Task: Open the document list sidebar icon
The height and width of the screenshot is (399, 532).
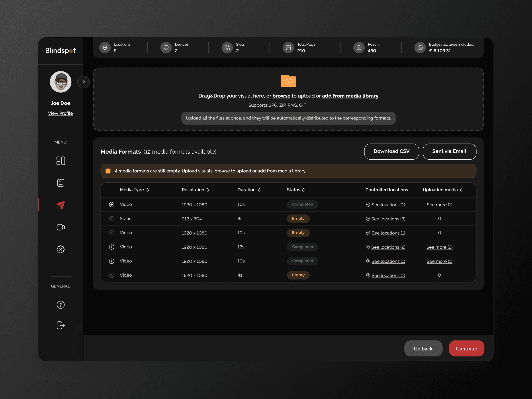Action: click(x=60, y=183)
